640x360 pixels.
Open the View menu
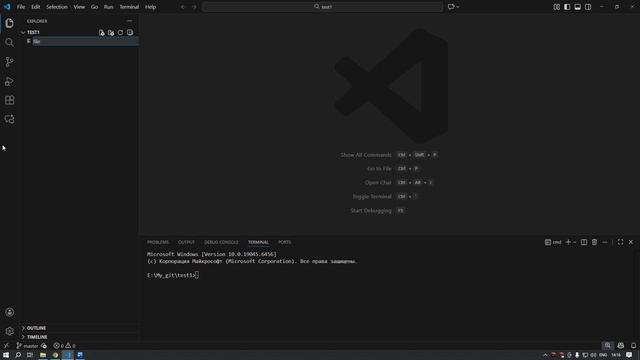(x=79, y=7)
